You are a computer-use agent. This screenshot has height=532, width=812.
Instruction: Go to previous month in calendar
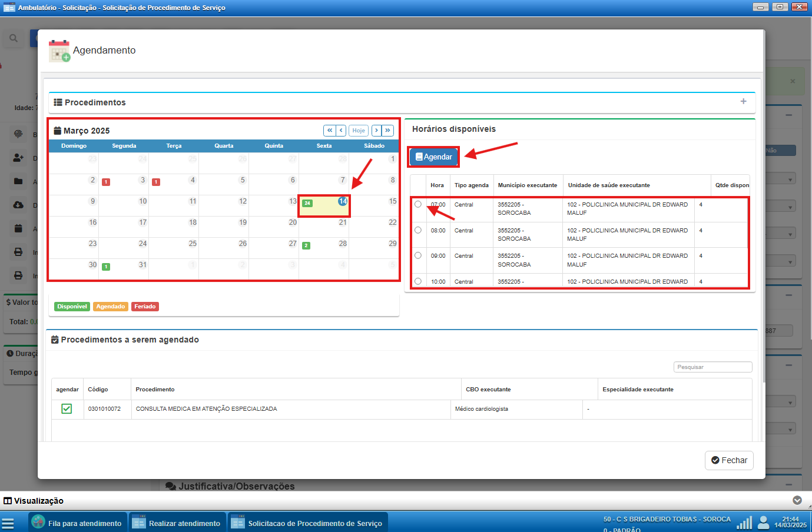pyautogui.click(x=341, y=131)
